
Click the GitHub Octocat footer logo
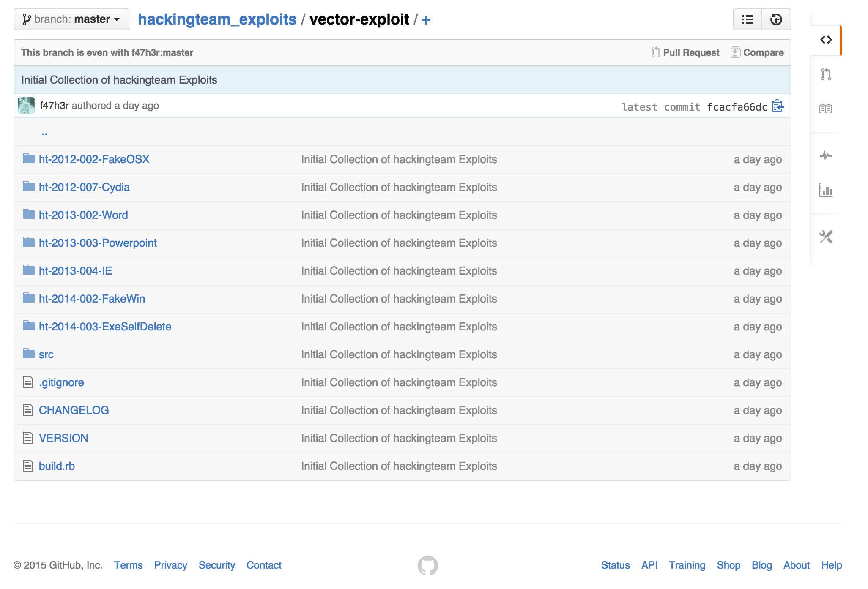click(x=427, y=565)
